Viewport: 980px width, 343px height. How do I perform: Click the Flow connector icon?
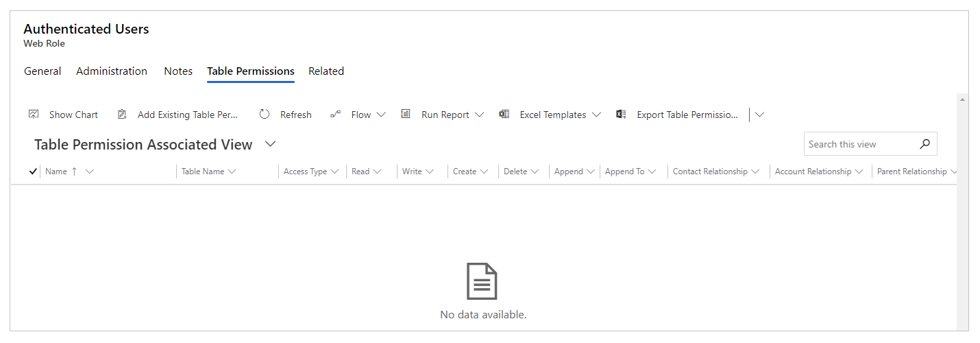tap(335, 115)
